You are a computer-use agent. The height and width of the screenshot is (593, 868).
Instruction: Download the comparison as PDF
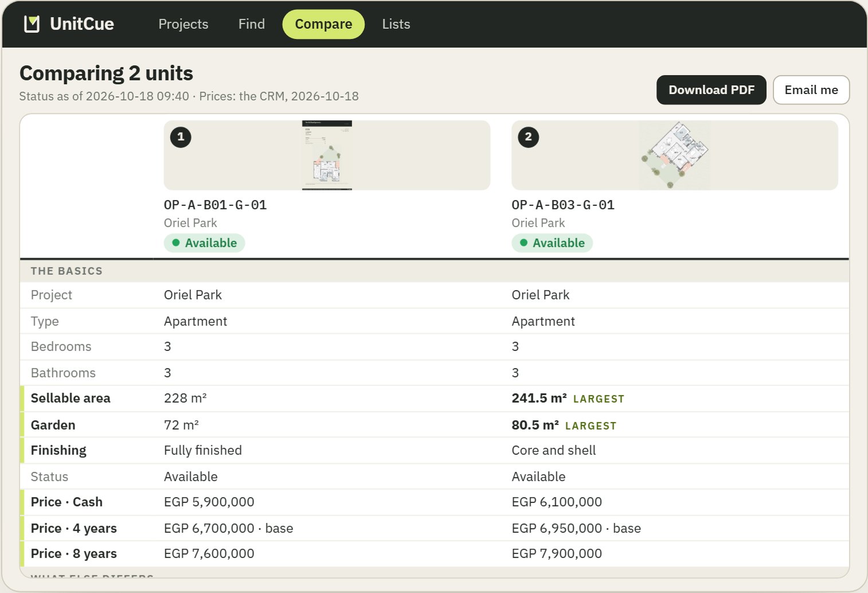coord(711,90)
